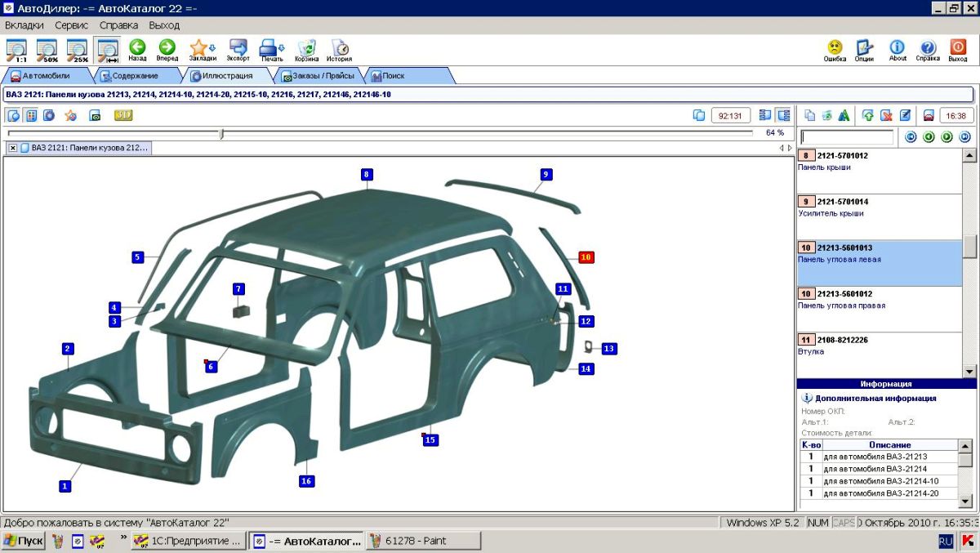Open the Закладки (Bookmarks) dropdown
980x553 pixels.
point(202,47)
